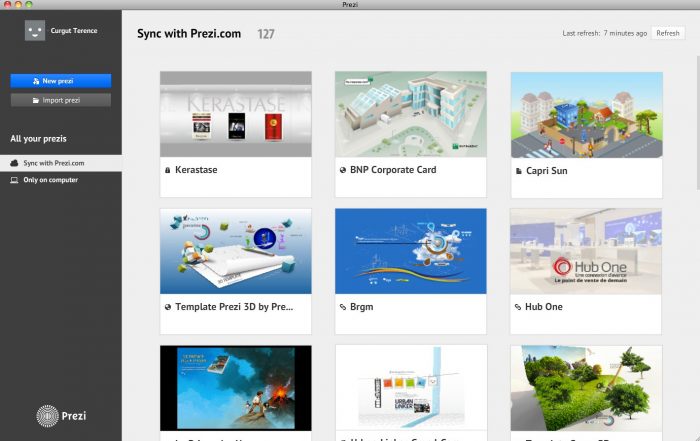Click the Prezi logo in the sidebar
This screenshot has width=700, height=441.
point(61,416)
